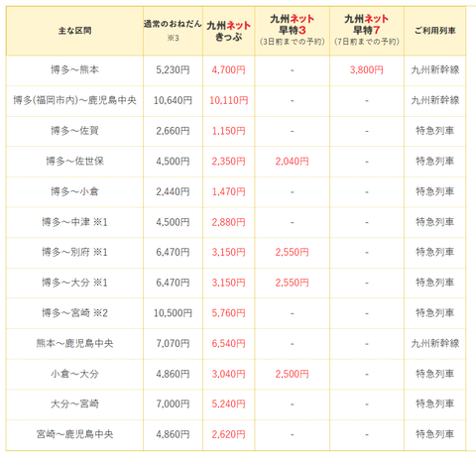Click 特急列車 in the 博多～佐賀 row

435,131
